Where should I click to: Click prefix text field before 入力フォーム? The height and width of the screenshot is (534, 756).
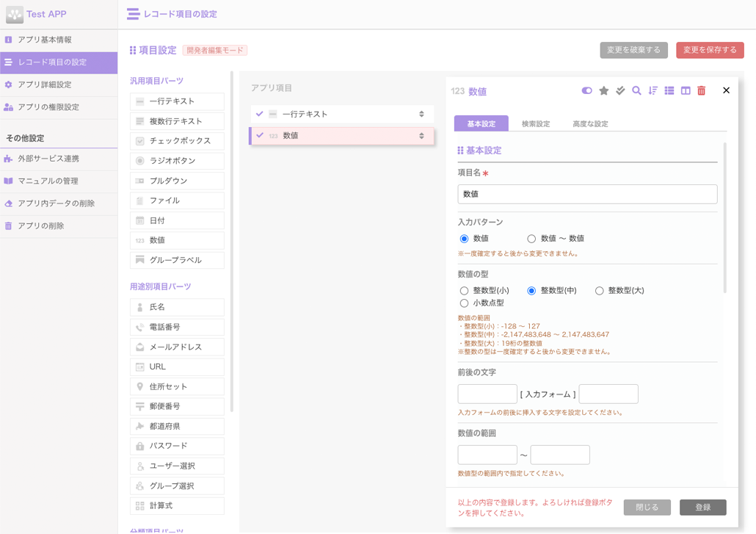[x=487, y=394]
